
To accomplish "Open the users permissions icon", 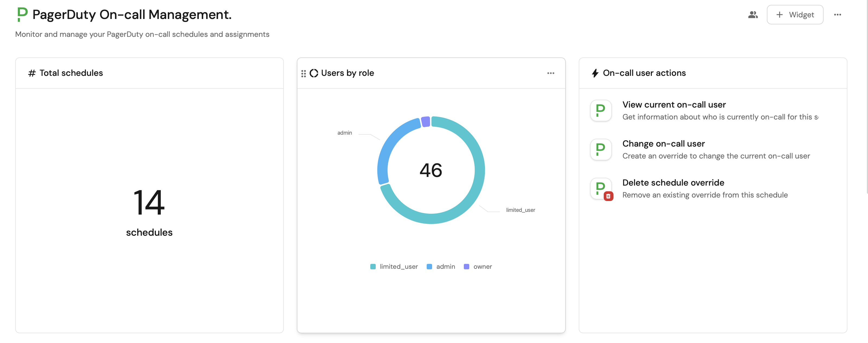I will point(753,15).
